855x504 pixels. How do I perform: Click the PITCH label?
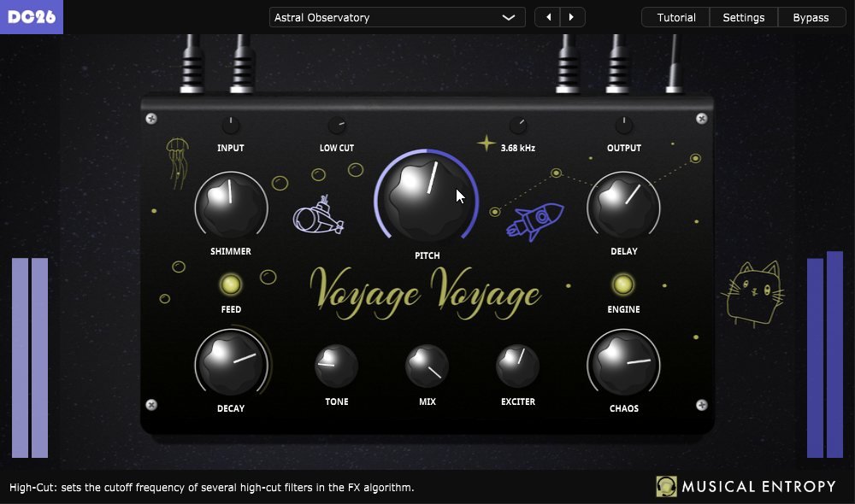coord(427,255)
